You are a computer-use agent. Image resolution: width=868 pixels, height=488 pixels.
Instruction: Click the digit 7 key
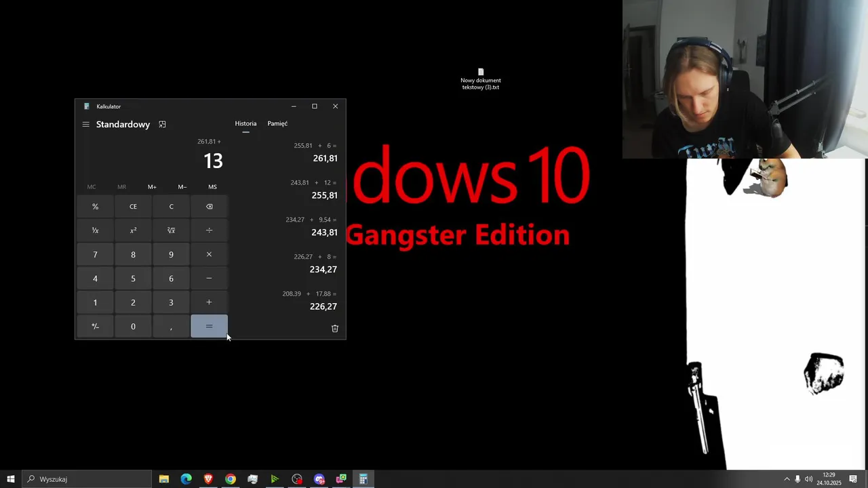point(95,255)
